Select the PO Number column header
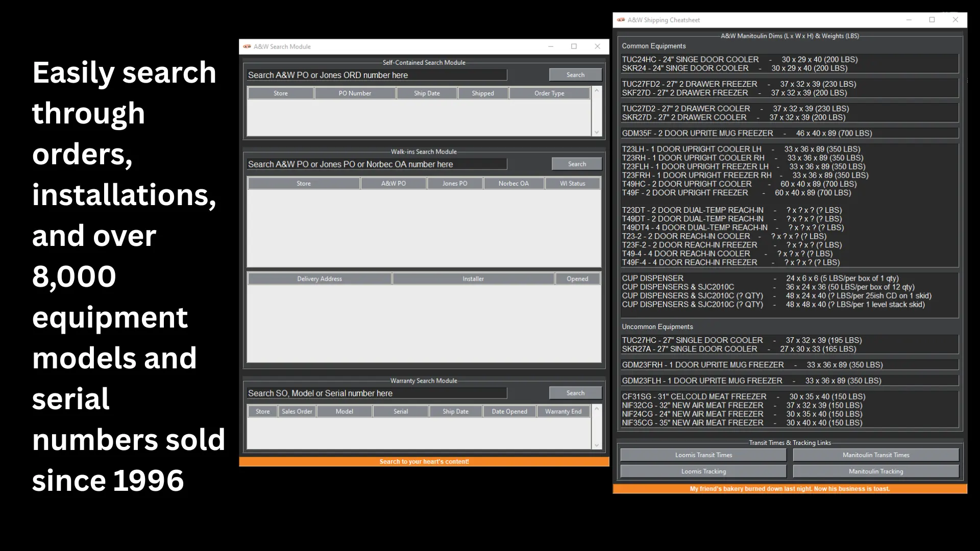This screenshot has width=980, height=551. (355, 93)
